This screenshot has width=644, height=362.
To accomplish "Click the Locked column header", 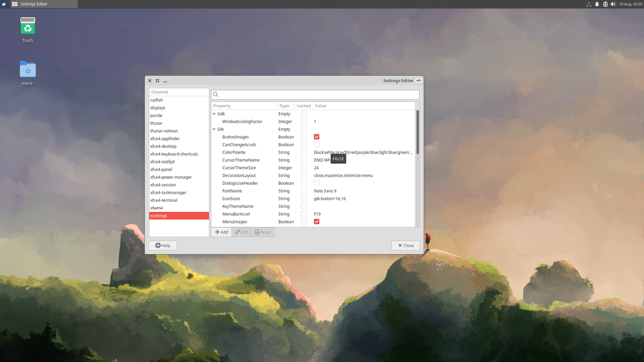I will pyautogui.click(x=304, y=106).
